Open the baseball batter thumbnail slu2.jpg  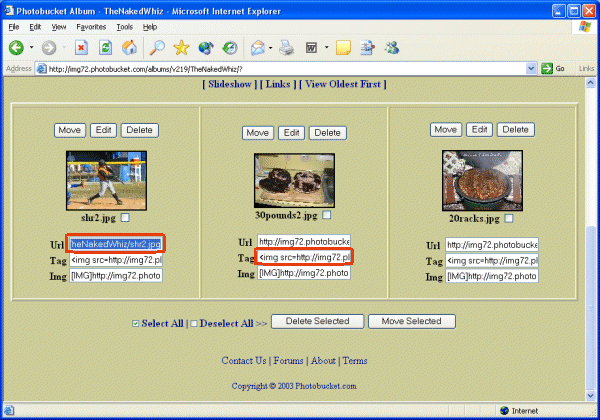pyautogui.click(x=106, y=181)
